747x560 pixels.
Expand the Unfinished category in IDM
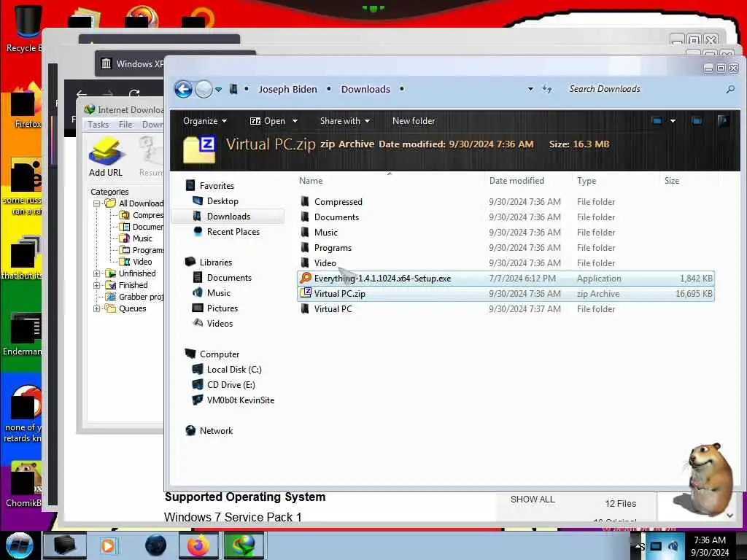[x=97, y=273]
